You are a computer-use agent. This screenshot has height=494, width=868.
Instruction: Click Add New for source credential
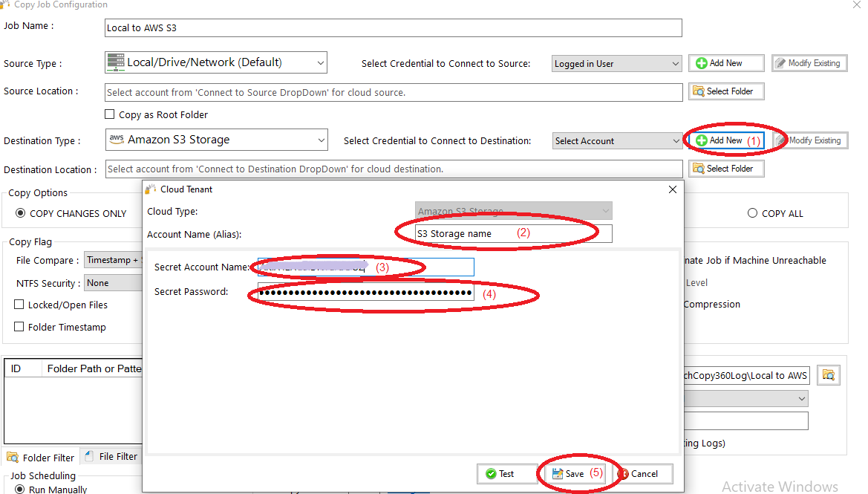[x=725, y=63]
